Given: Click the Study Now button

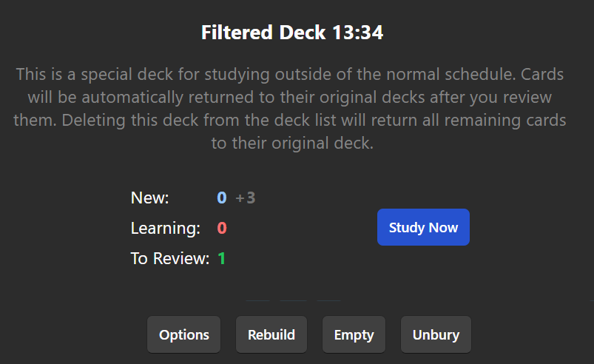Looking at the screenshot, I should 423,227.
